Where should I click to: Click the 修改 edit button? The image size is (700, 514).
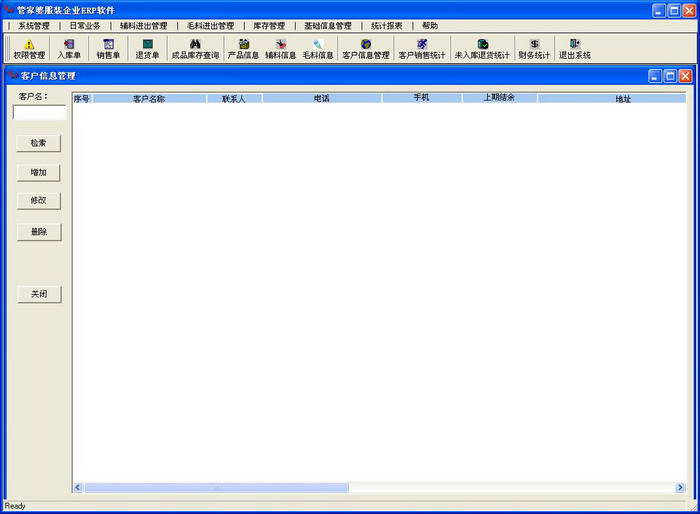click(39, 201)
